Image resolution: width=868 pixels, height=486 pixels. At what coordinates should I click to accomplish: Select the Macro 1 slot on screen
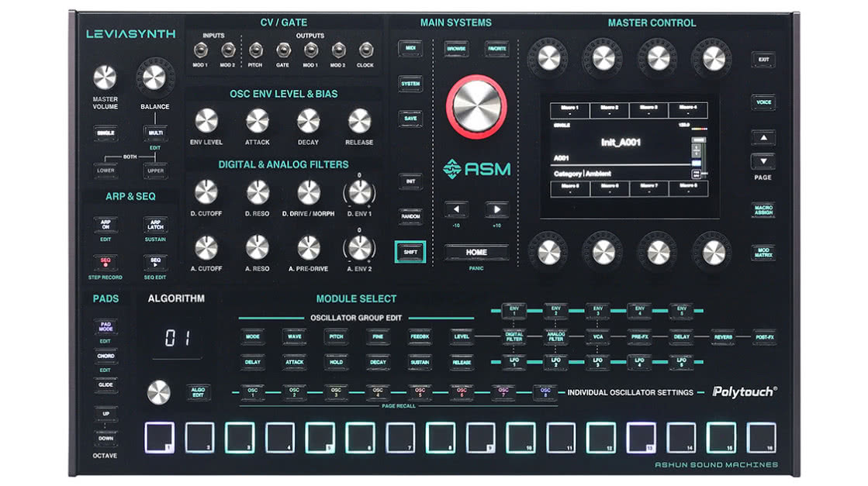pos(570,109)
